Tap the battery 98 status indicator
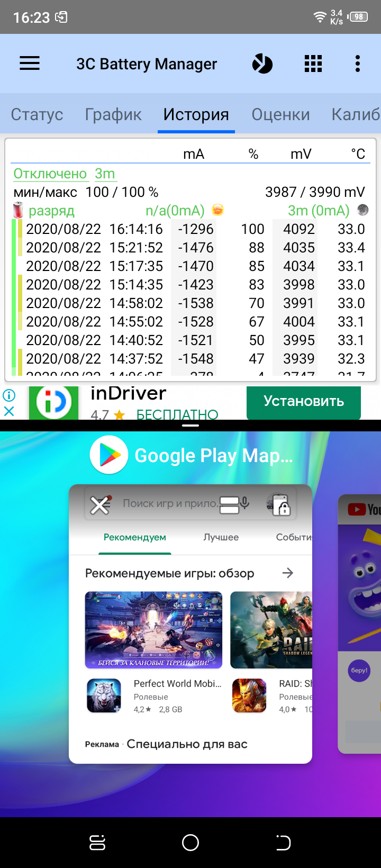 click(358, 17)
